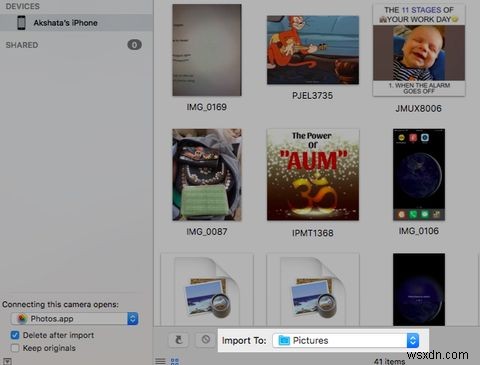The width and height of the screenshot is (480, 365).
Task: Click the PJEL3735 file name
Action: 313,96
